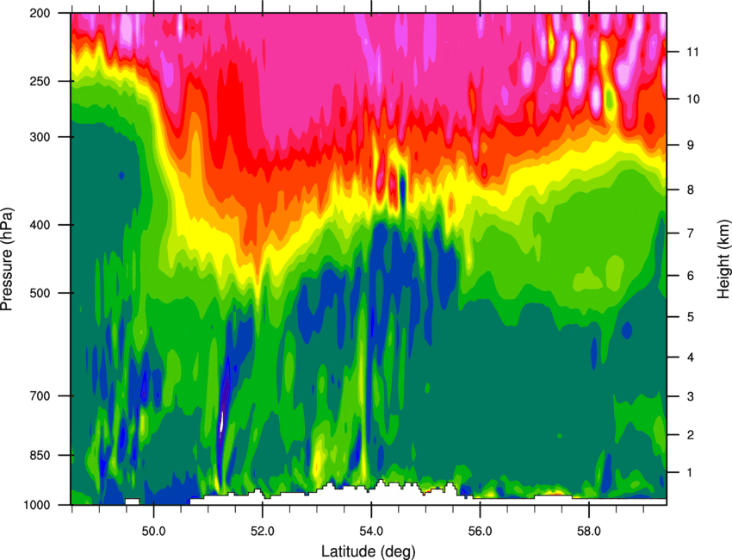Click the 6 km height label
The height and width of the screenshot is (560, 732).
click(x=691, y=276)
